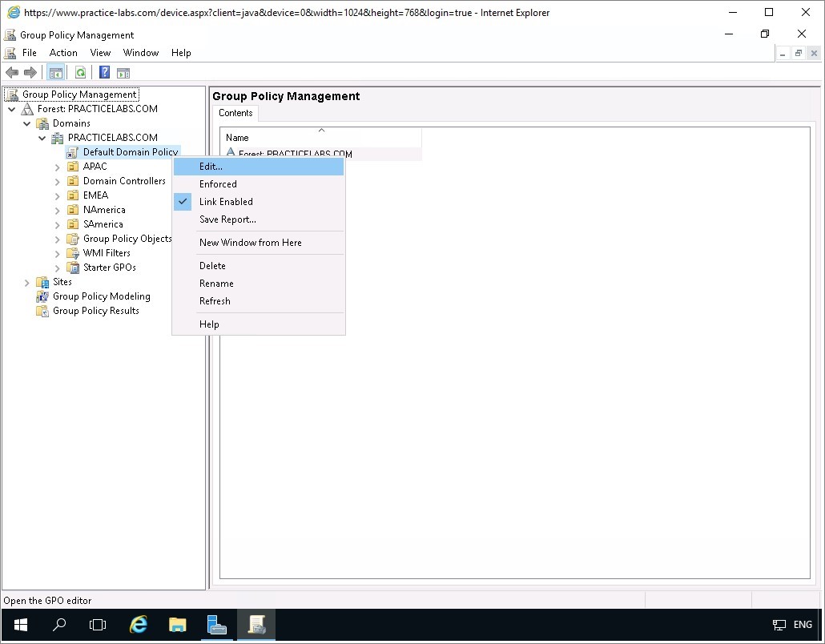Expand the Sites node
The image size is (825, 644).
27,282
